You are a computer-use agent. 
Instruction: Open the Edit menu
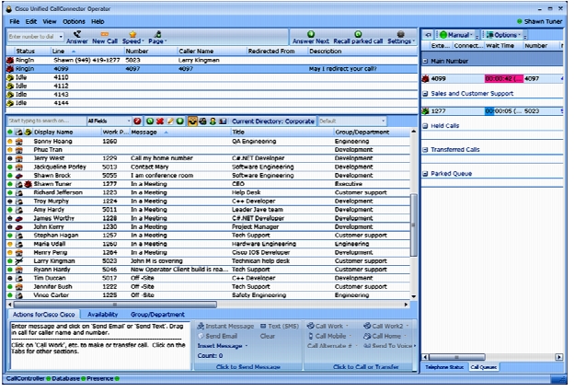31,22
